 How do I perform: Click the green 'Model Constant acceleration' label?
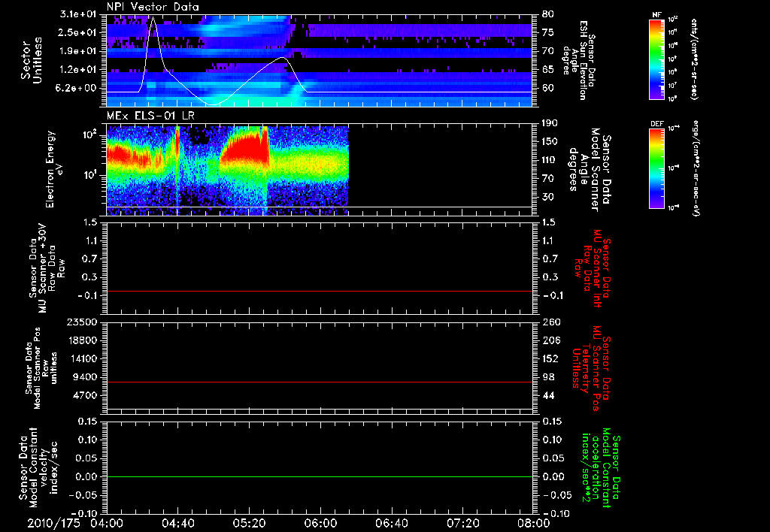pos(601,468)
